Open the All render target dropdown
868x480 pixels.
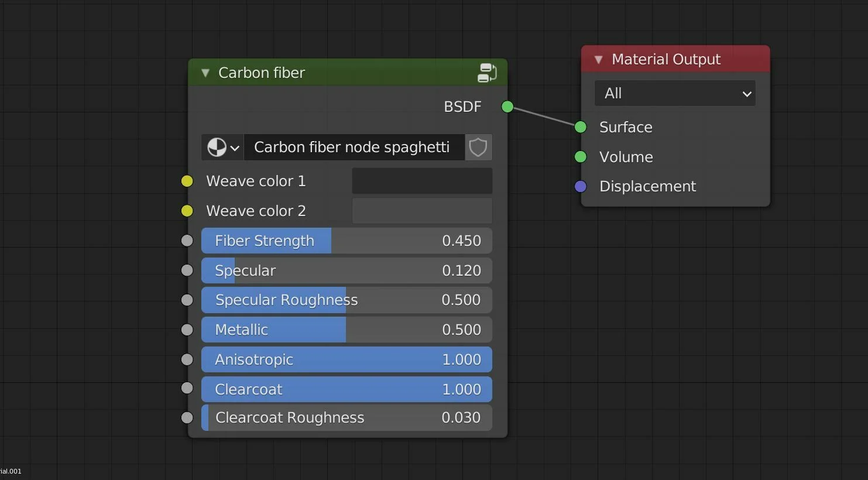pyautogui.click(x=674, y=93)
